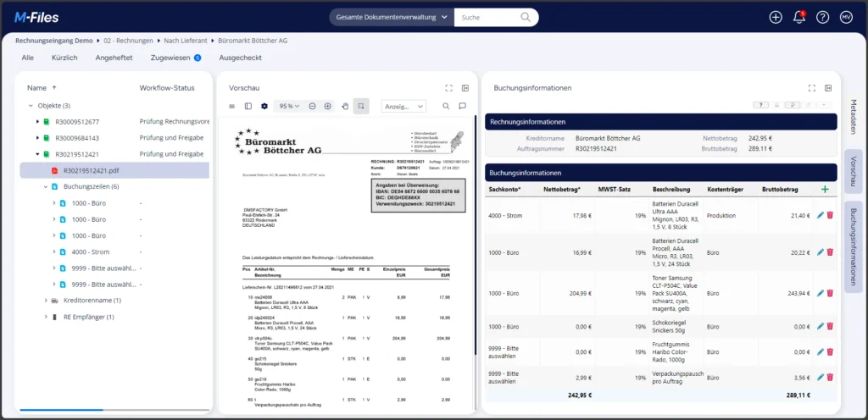Collapse the Objekte (3) group

(x=31, y=106)
